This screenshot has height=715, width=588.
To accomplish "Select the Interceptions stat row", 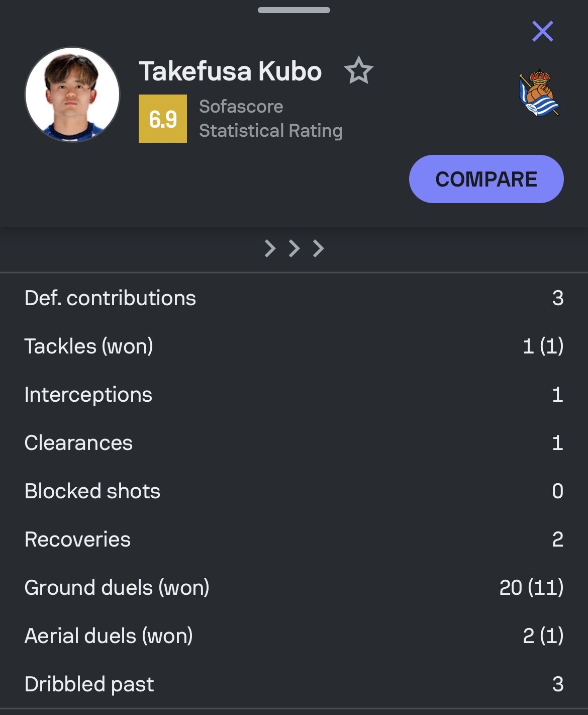I will tap(294, 395).
